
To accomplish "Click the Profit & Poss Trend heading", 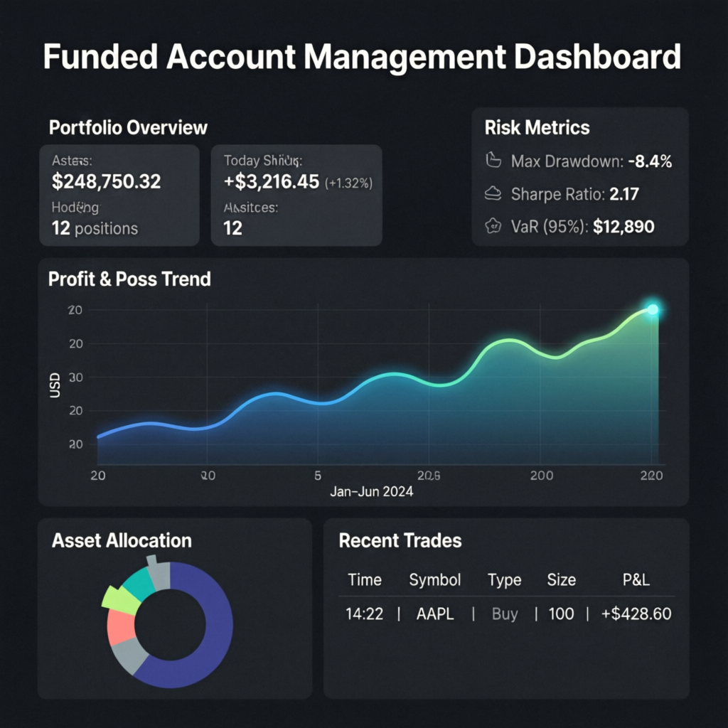I will [129, 279].
